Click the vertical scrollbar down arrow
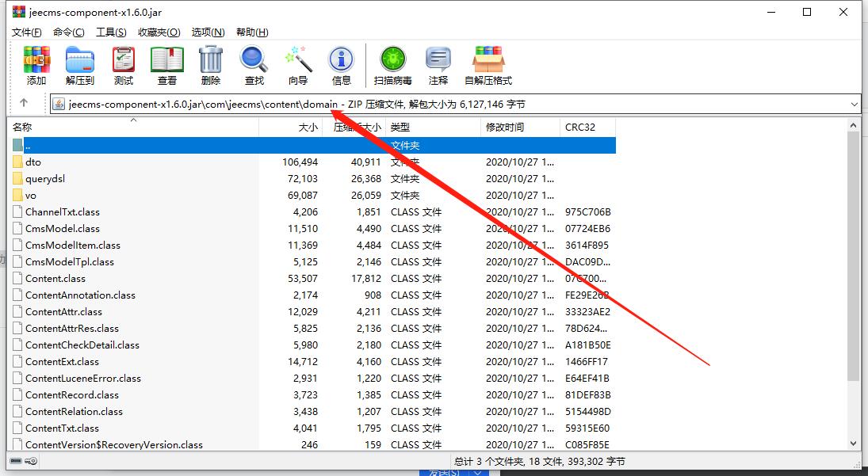The image size is (868, 476). 854,444
